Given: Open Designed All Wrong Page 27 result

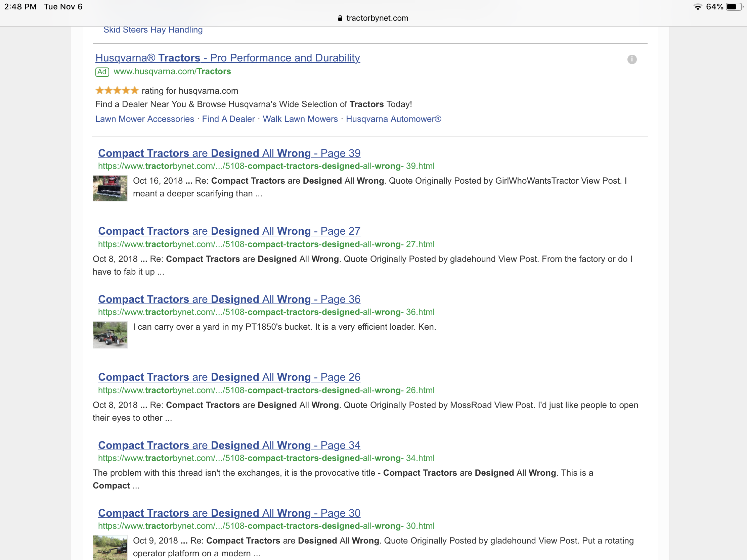Looking at the screenshot, I should click(229, 231).
